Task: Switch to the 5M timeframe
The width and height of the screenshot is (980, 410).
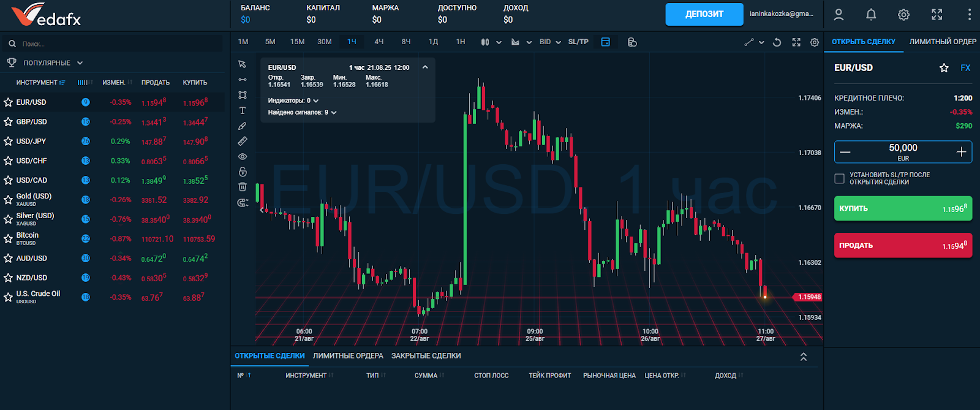Action: (270, 42)
